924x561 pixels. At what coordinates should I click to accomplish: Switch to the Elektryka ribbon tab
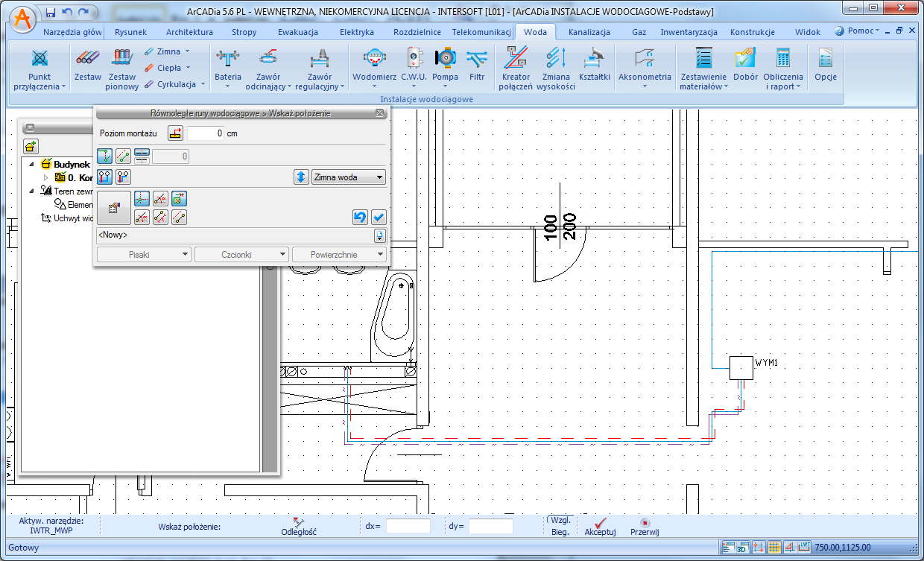[356, 32]
